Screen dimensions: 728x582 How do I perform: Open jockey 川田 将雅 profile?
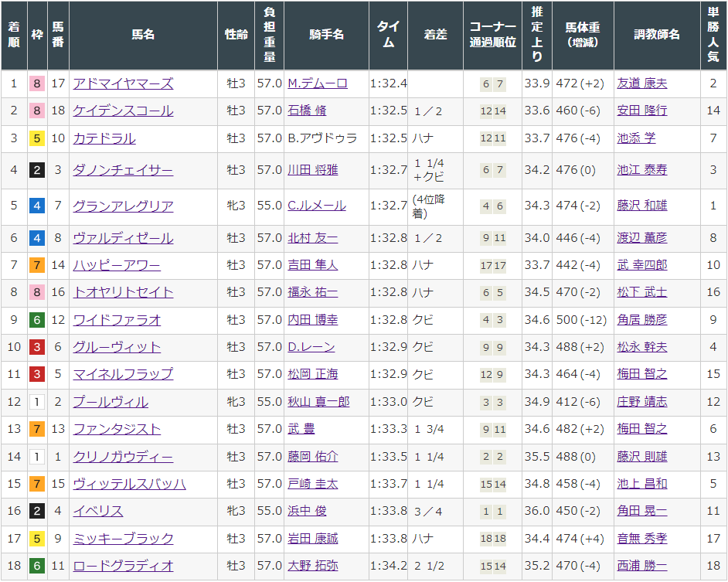[x=313, y=170]
